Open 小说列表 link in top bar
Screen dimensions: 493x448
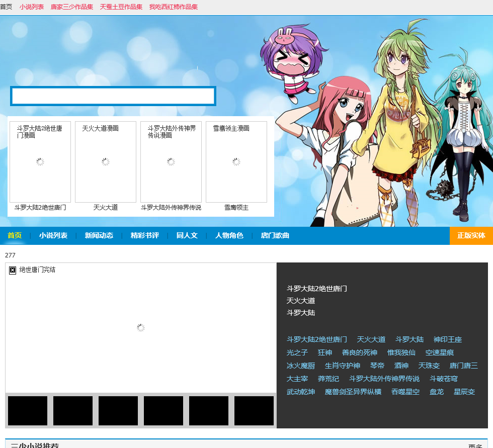click(31, 7)
